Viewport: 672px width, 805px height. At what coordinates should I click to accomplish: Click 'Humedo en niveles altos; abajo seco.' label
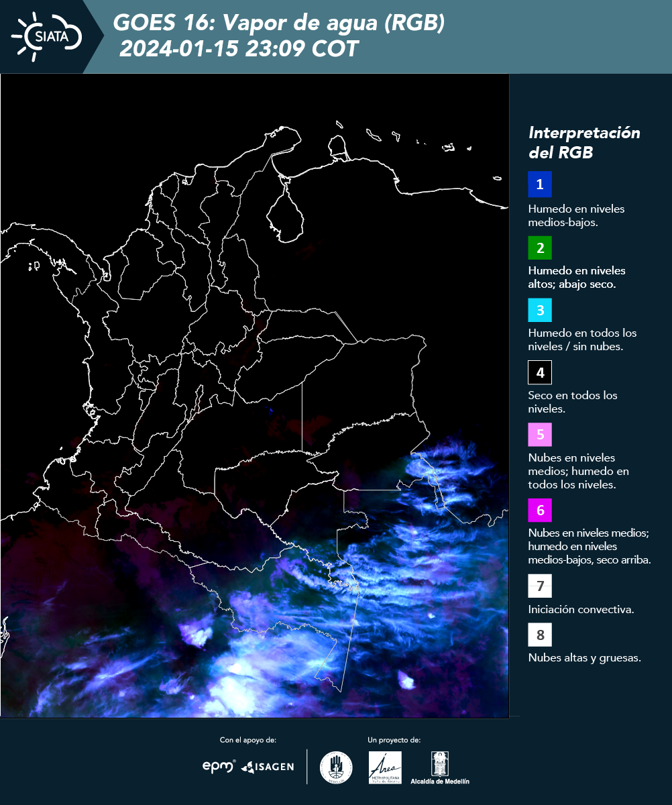point(577,277)
